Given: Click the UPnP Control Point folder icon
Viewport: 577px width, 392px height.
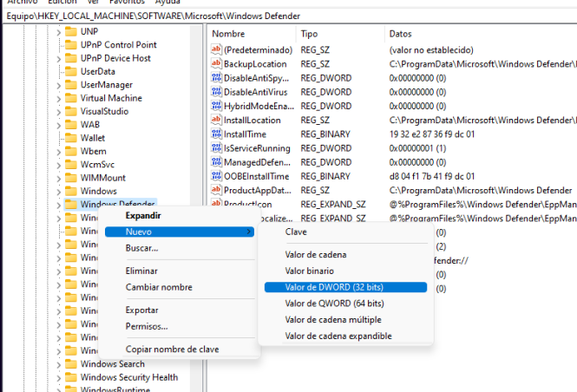Looking at the screenshot, I should [71, 45].
